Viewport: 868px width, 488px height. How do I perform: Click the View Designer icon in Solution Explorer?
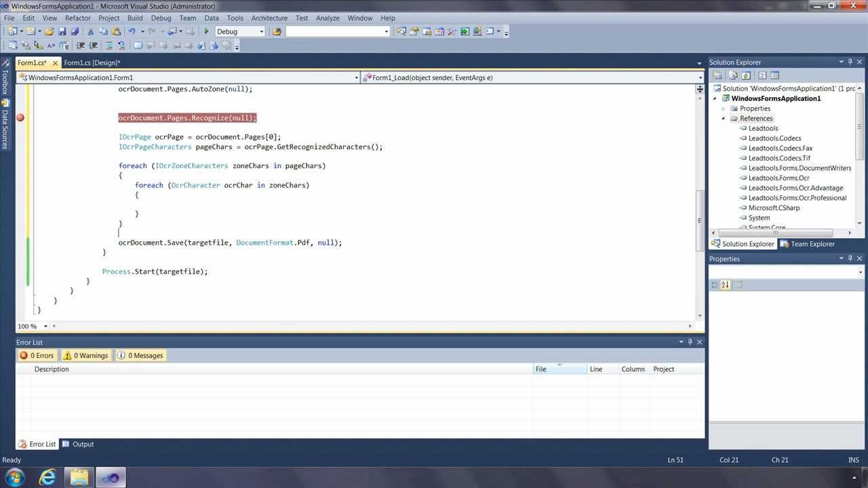coord(775,75)
